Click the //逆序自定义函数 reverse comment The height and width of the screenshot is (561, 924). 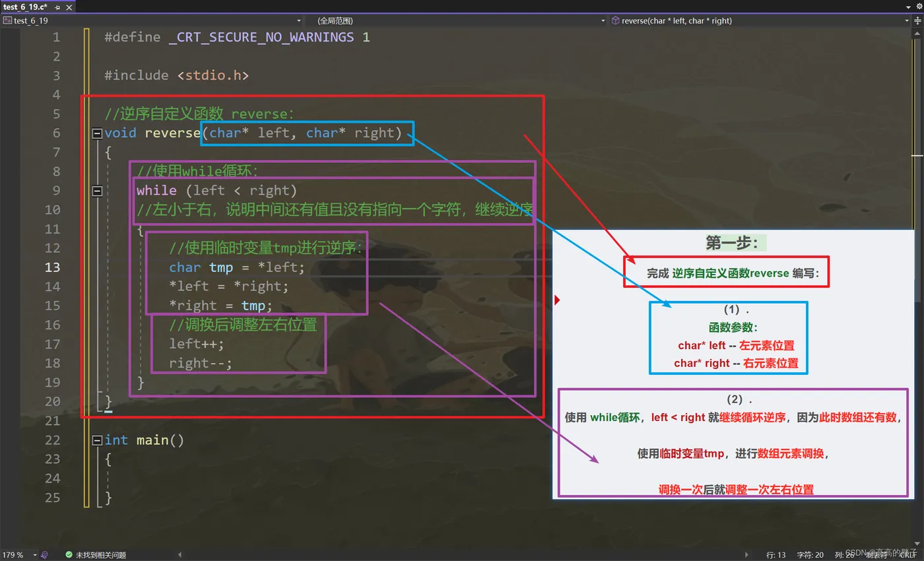click(199, 114)
